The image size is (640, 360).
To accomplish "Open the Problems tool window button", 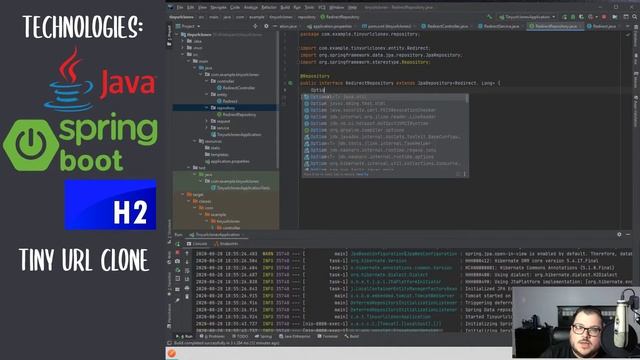I will (x=212, y=336).
